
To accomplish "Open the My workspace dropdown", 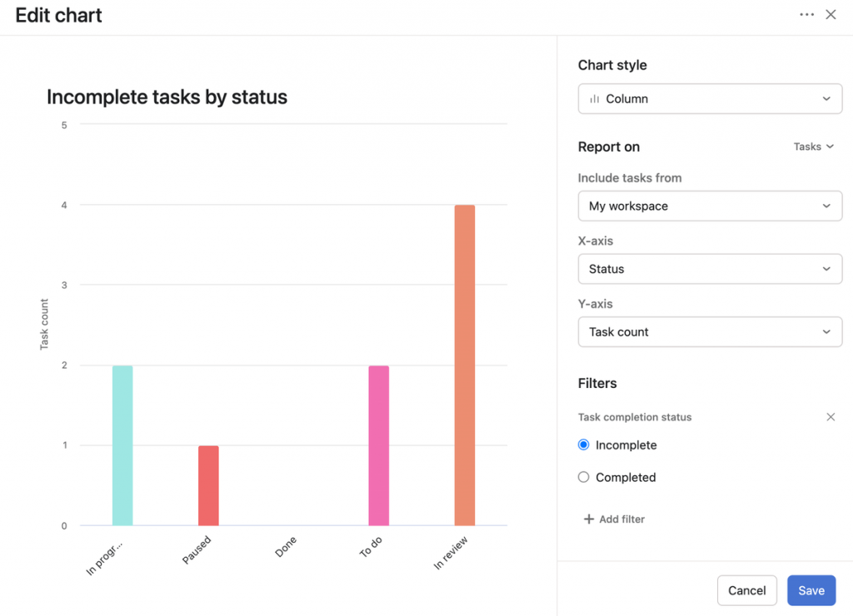I will click(x=710, y=206).
